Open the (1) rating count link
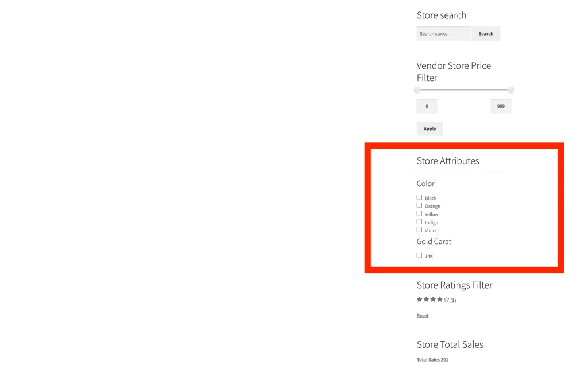 (453, 300)
